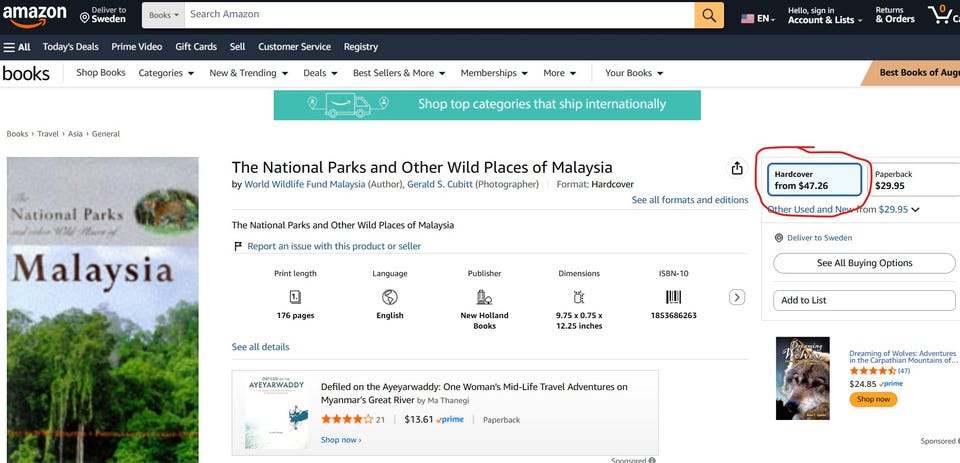The image size is (960, 463).
Task: Click Defiled on the Ayeyarwaddy cover thumbnail
Action: pos(276,412)
